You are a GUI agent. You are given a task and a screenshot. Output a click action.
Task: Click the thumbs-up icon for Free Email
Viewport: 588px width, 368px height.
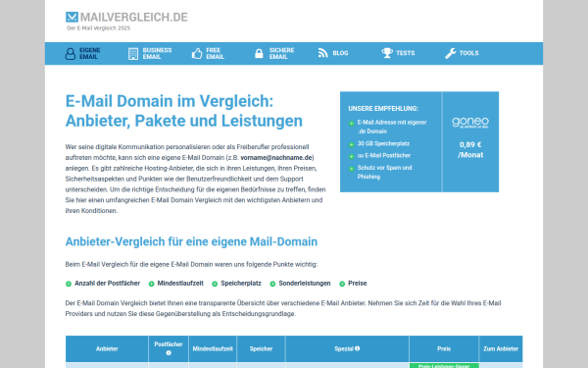click(197, 54)
